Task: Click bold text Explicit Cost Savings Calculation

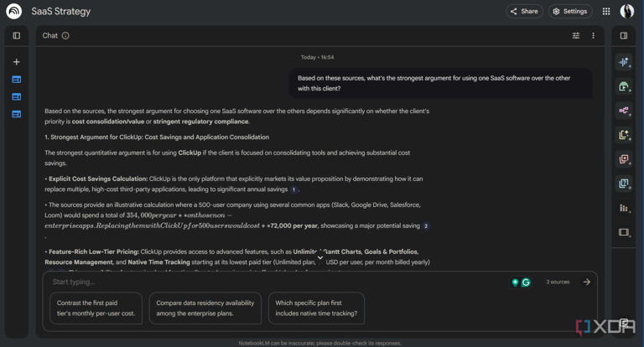Action: pyautogui.click(x=98, y=179)
